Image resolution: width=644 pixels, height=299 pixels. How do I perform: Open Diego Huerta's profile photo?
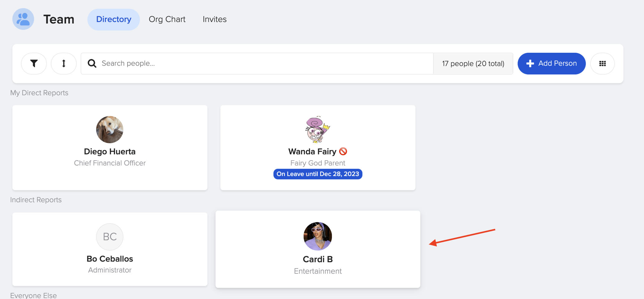[x=110, y=130]
